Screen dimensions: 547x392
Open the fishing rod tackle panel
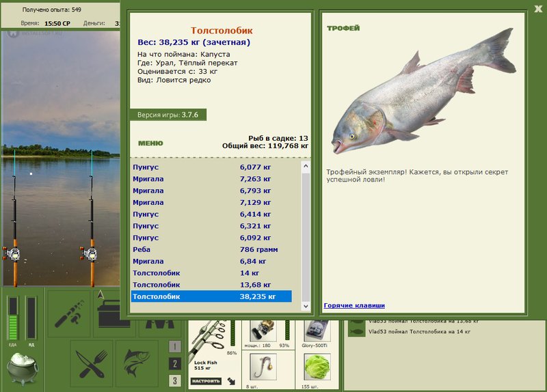click(69, 313)
